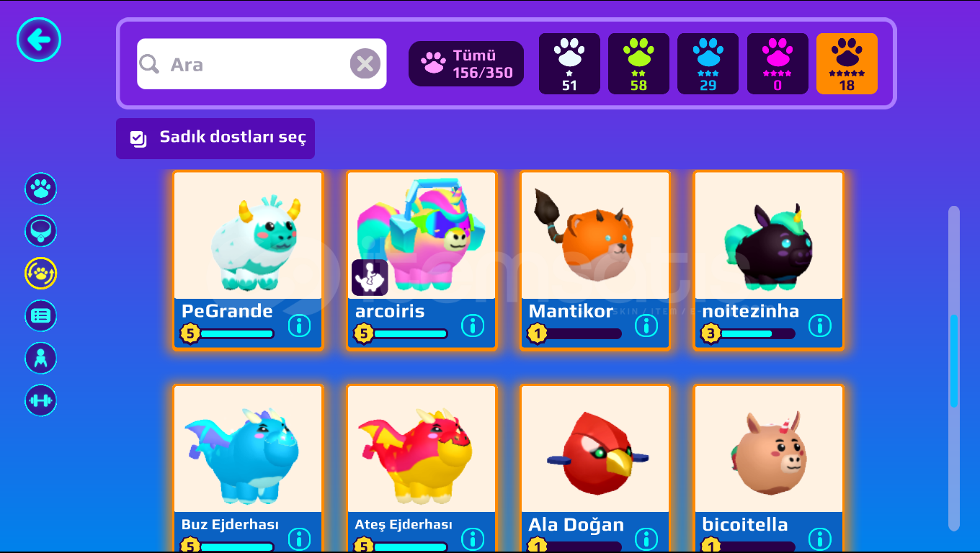Clear the search field with X
Image resolution: width=980 pixels, height=553 pixels.
click(x=365, y=64)
